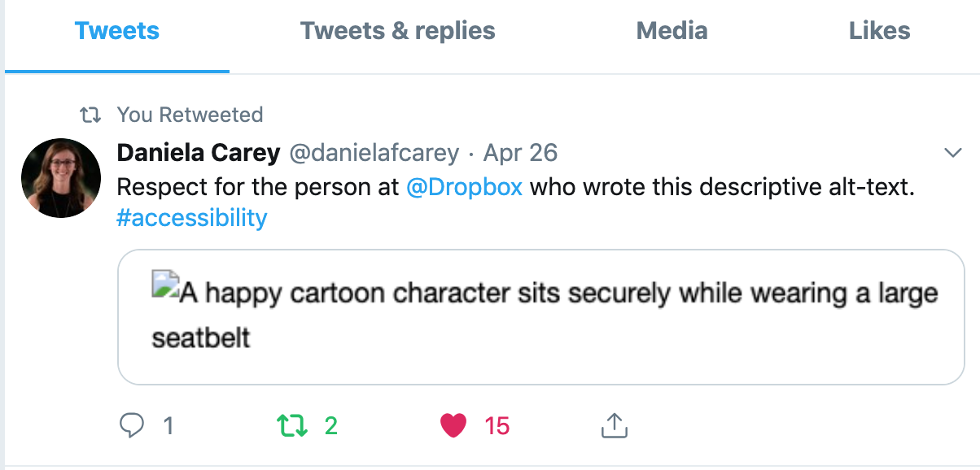Click the green retweet icon below the tweet
The height and width of the screenshot is (470, 980).
tap(293, 424)
